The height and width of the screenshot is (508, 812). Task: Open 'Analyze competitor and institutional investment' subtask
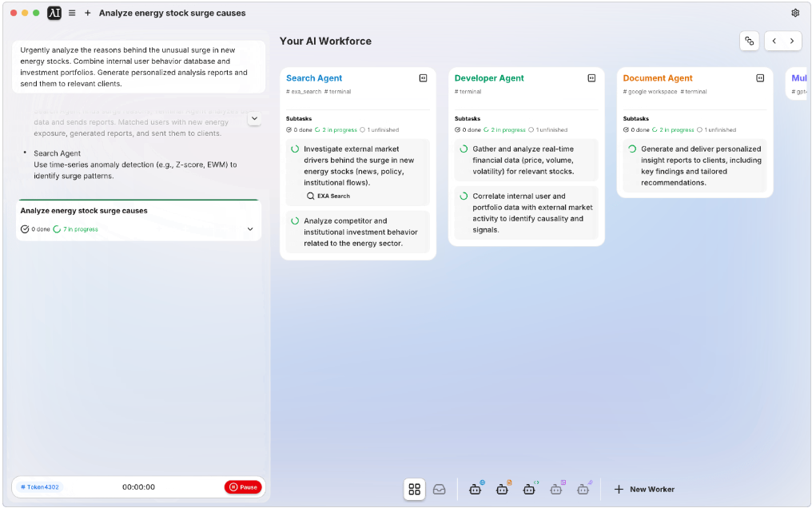point(358,232)
